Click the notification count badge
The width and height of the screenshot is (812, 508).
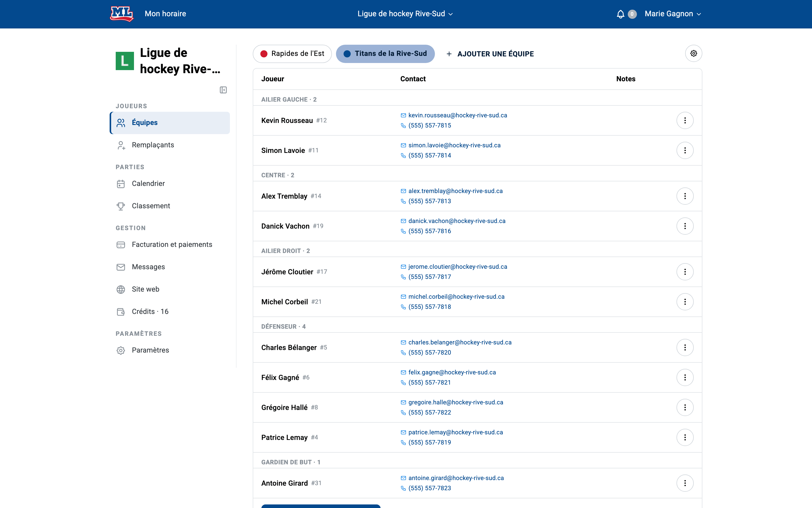click(x=632, y=14)
